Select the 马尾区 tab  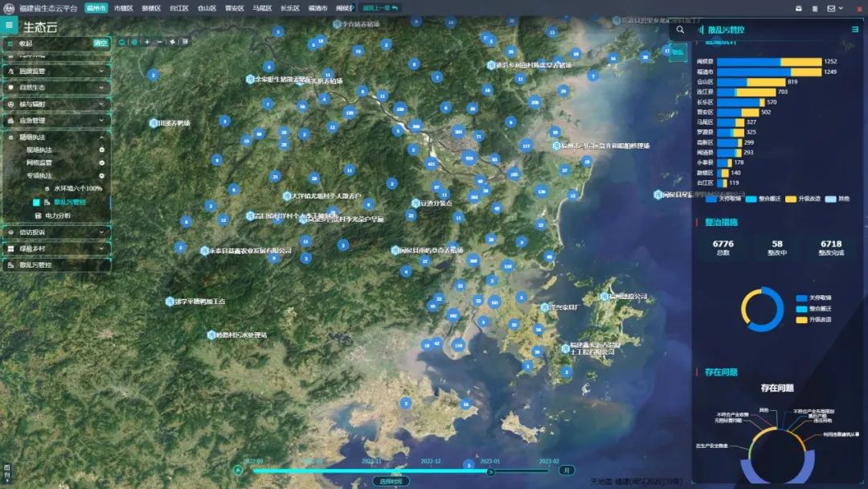pos(262,8)
